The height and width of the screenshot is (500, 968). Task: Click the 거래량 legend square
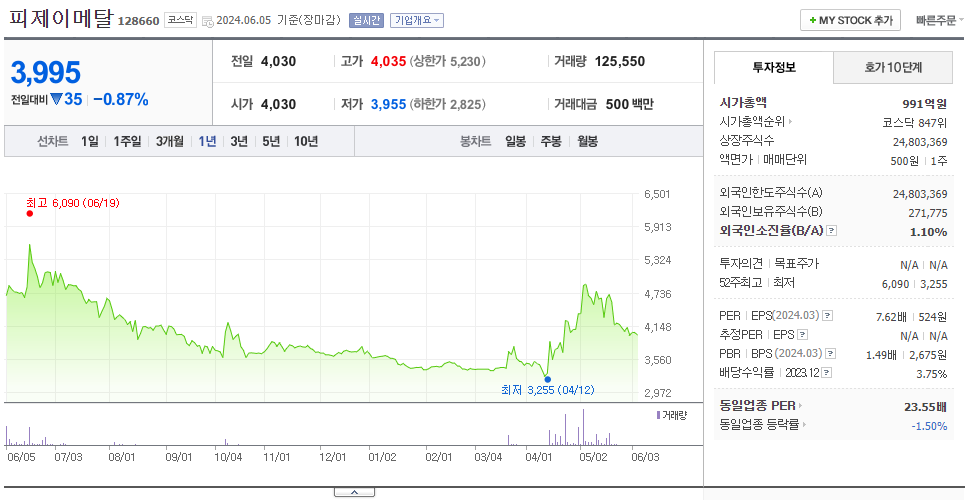click(x=659, y=415)
